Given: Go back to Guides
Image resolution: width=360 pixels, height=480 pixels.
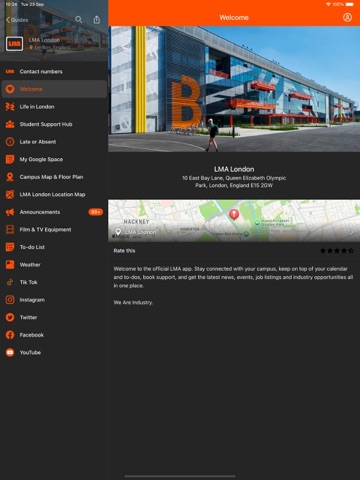Looking at the screenshot, I should point(17,20).
